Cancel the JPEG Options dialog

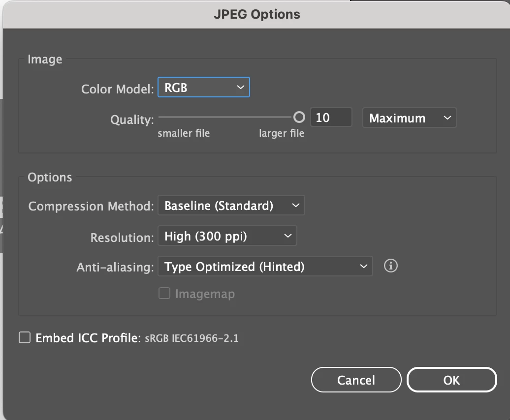[x=356, y=380]
